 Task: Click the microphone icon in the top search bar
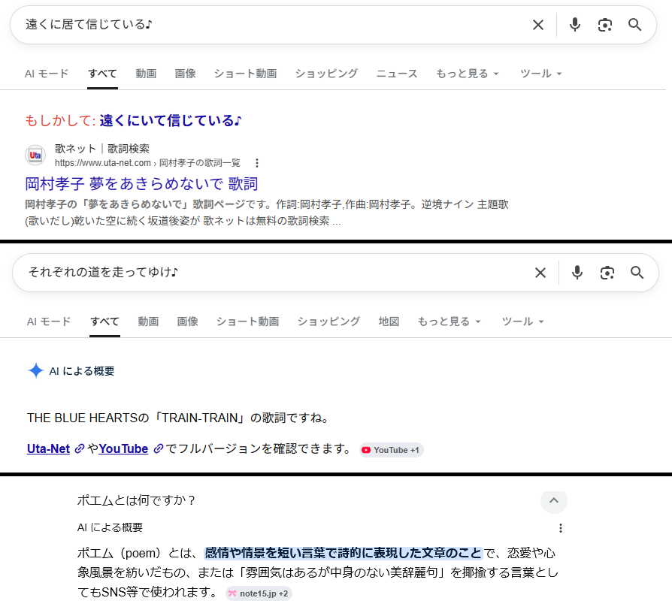pyautogui.click(x=575, y=25)
